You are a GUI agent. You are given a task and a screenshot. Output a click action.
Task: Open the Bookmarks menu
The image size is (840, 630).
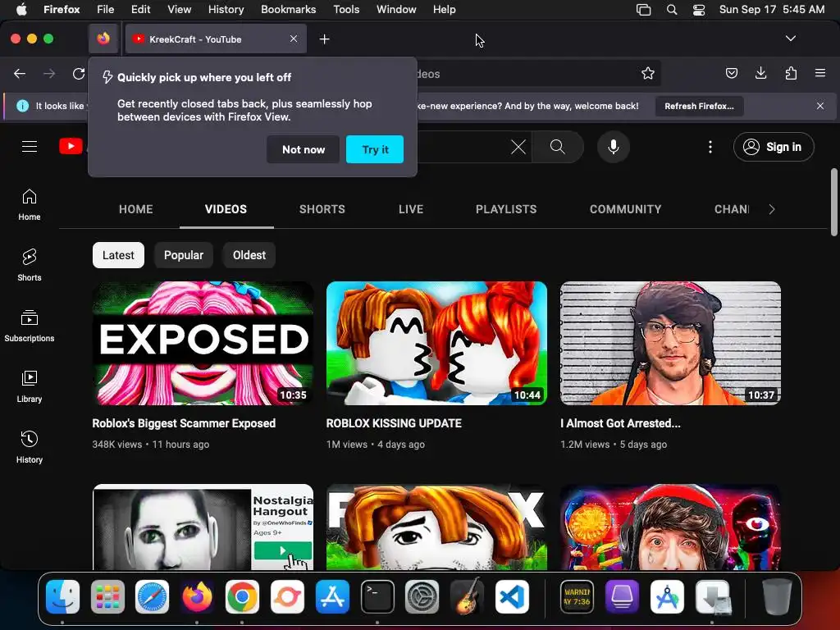(288, 10)
